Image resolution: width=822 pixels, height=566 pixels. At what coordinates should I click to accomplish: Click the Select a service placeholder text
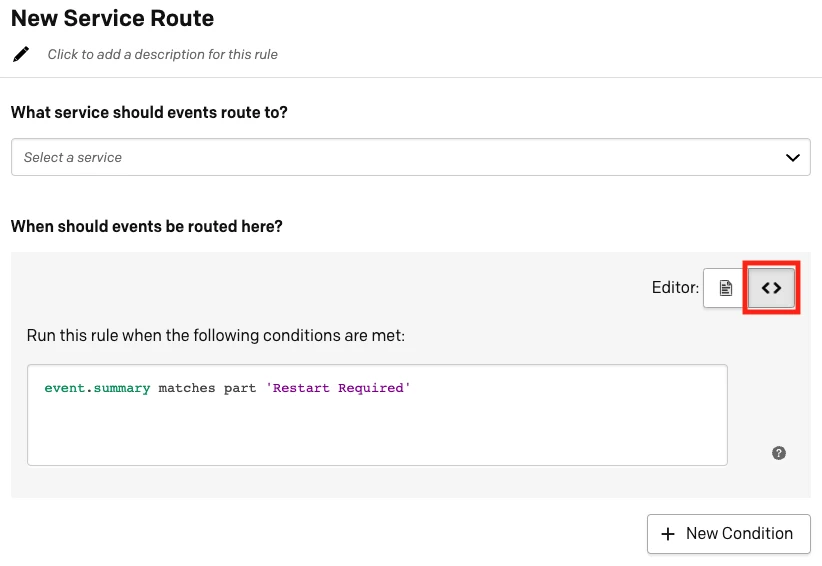pos(72,157)
